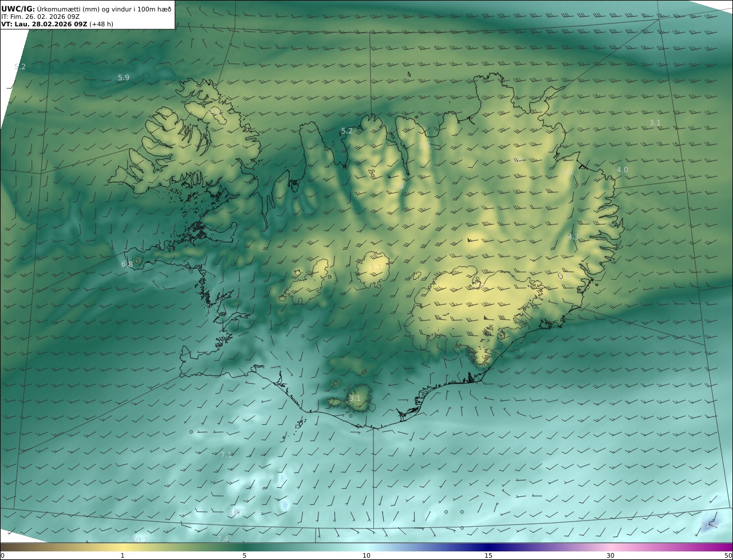Select the 3.1 value off the northeast coast

(x=655, y=123)
